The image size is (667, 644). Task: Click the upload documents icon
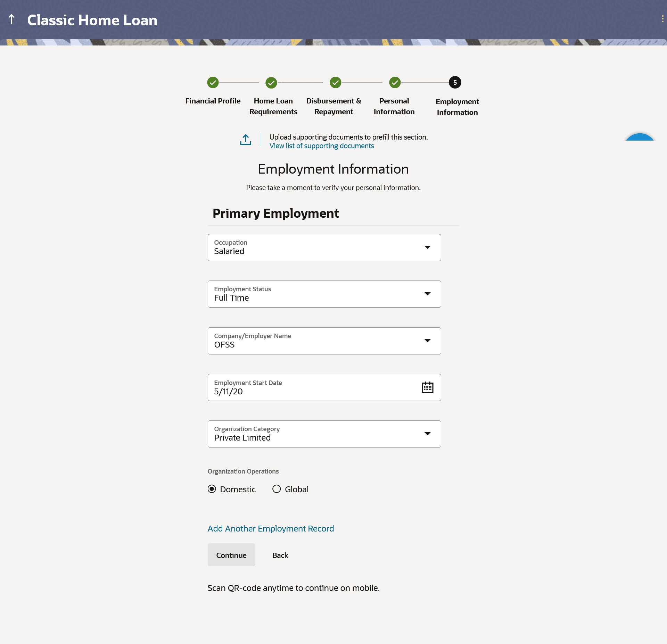tap(246, 140)
